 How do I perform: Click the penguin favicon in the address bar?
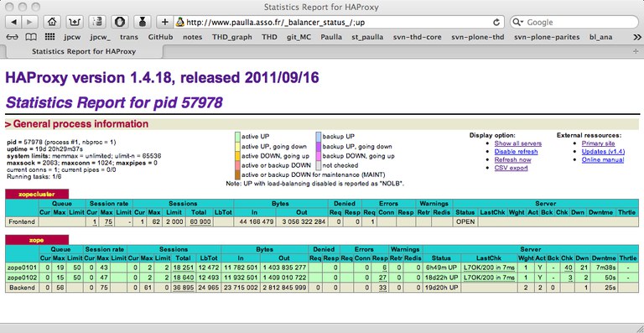[180, 22]
